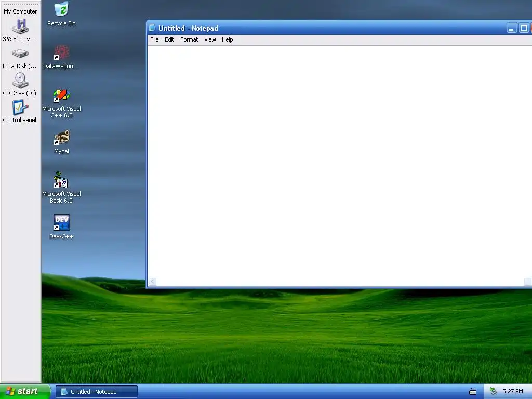Click the 5:27 PM system clock

coord(513,392)
